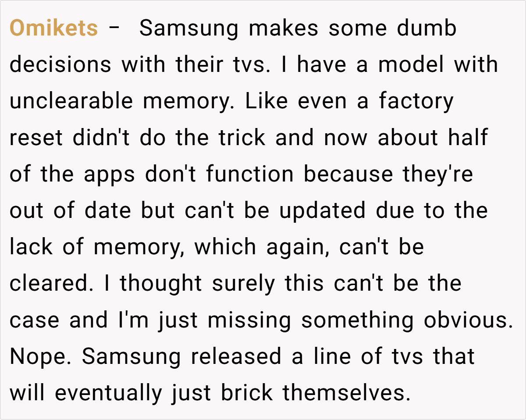
Task: Click the word "lack" in the comment
Action: tap(31, 247)
